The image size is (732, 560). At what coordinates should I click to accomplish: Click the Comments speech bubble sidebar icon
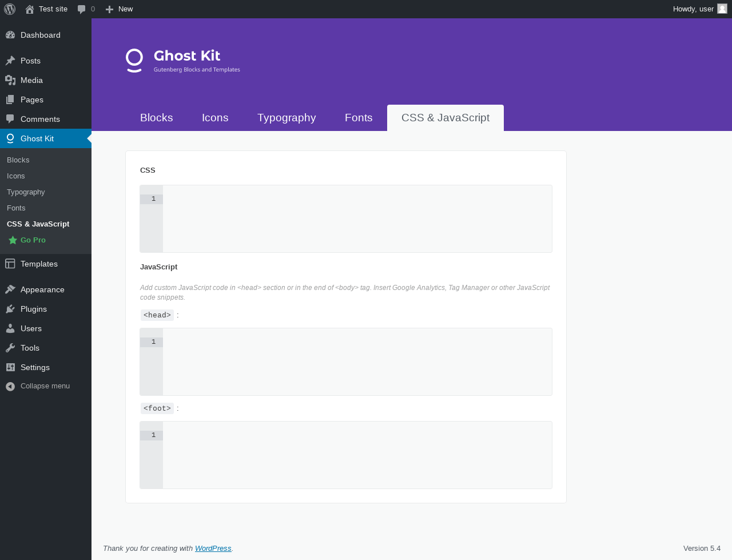[10, 119]
